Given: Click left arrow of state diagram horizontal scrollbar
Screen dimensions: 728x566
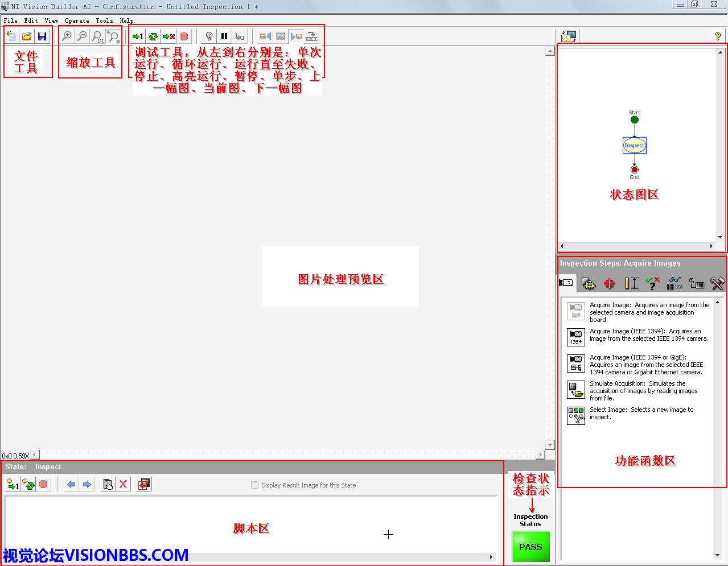Looking at the screenshot, I should pos(562,246).
